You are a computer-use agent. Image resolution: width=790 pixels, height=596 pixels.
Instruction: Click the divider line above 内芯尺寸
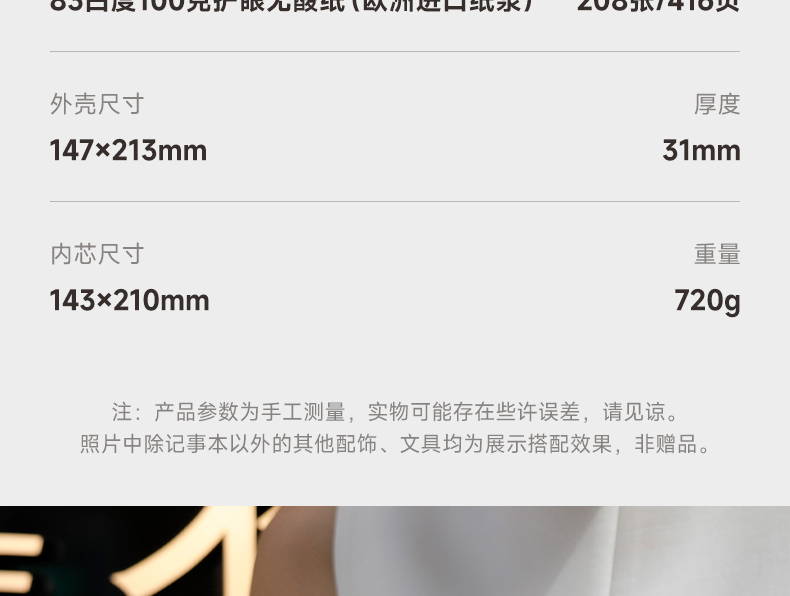click(x=395, y=202)
